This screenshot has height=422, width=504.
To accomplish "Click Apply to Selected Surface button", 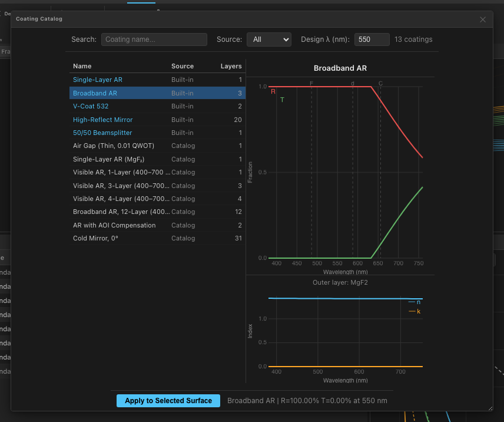I will [168, 401].
